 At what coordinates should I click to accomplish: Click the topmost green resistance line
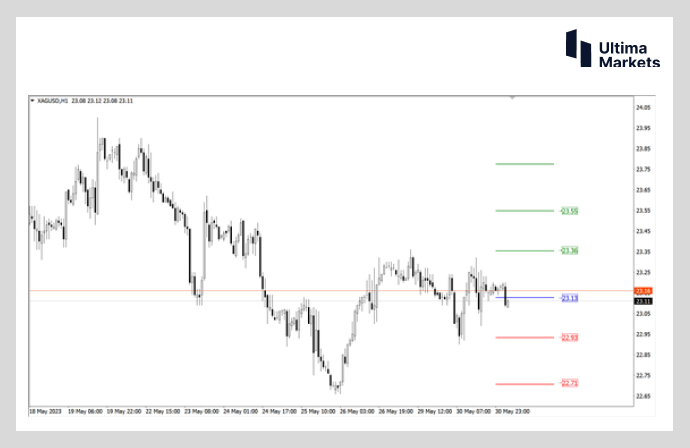525,164
